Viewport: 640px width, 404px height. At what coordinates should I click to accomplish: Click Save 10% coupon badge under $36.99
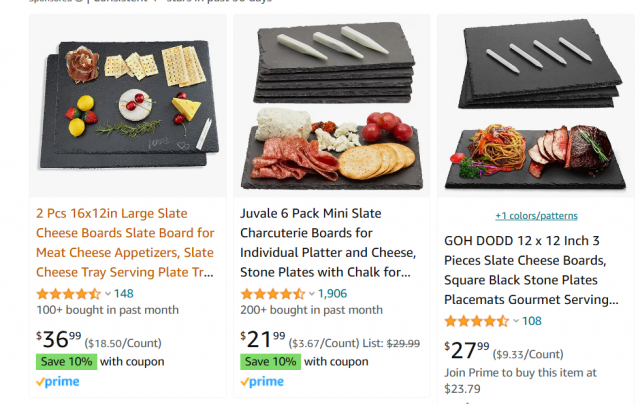(x=67, y=362)
